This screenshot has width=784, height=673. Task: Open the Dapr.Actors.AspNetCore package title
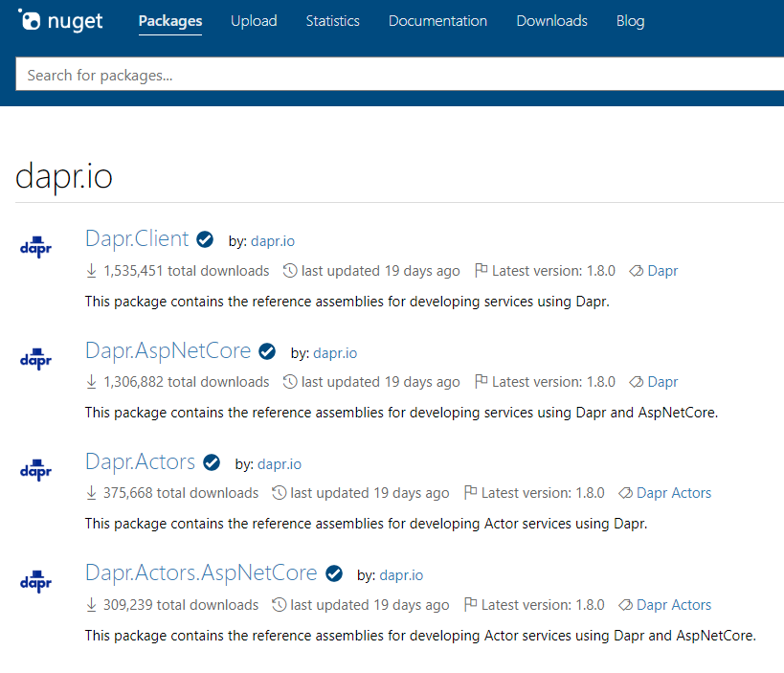pyautogui.click(x=201, y=572)
